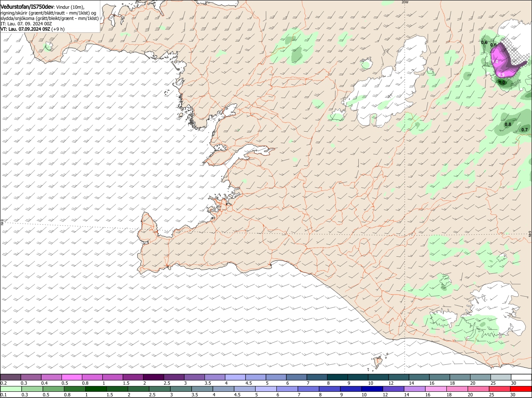Click bottom-row legend swatch between 3 and 3.5
Image resolution: width=532 pixels, height=398 pixels.
tap(181, 389)
